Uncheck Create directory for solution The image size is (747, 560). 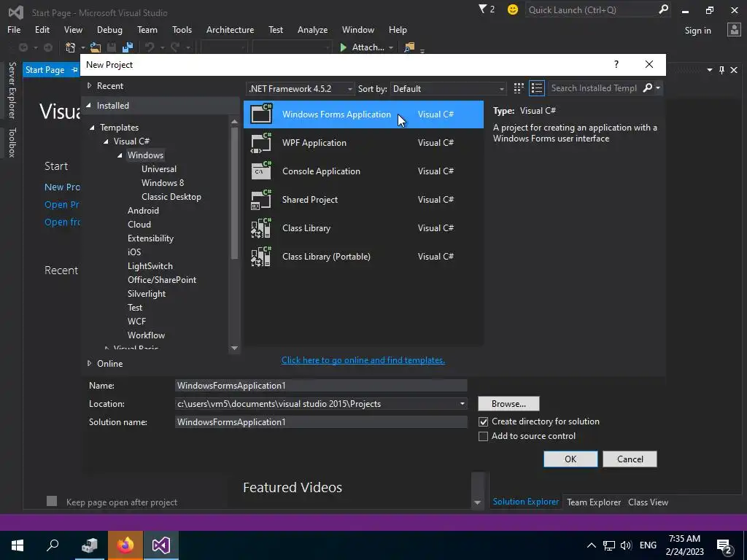click(x=483, y=422)
